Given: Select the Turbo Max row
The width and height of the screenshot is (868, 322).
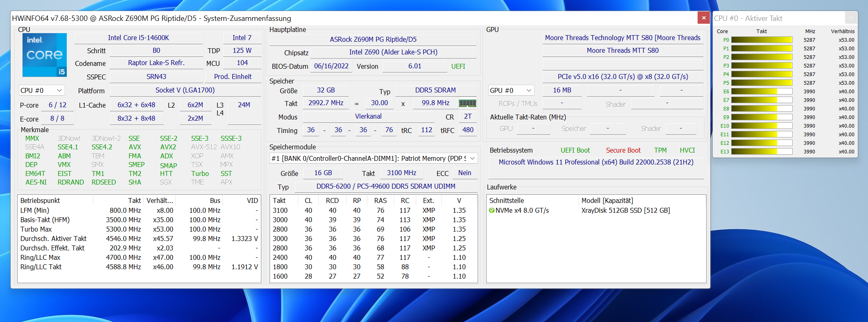Looking at the screenshot, I should click(x=139, y=229).
